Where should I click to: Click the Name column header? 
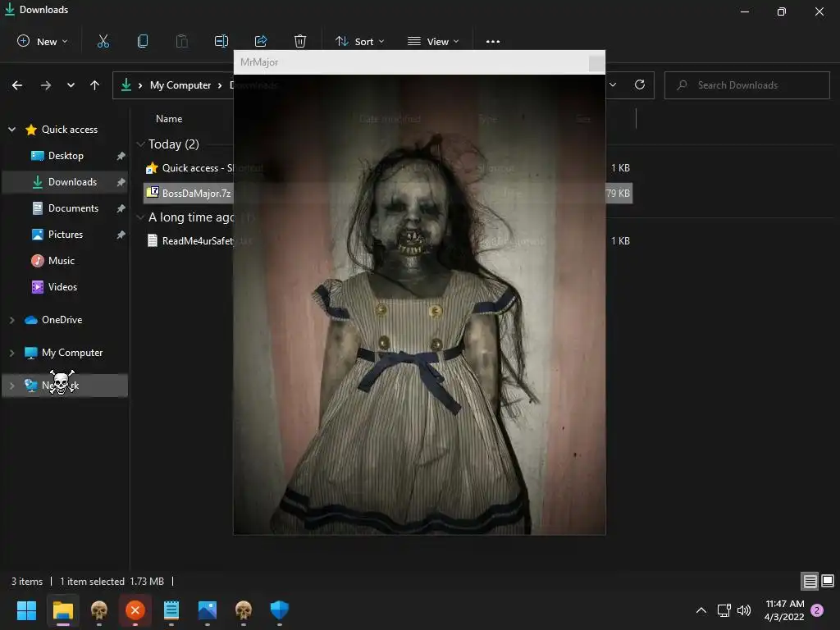coord(169,119)
